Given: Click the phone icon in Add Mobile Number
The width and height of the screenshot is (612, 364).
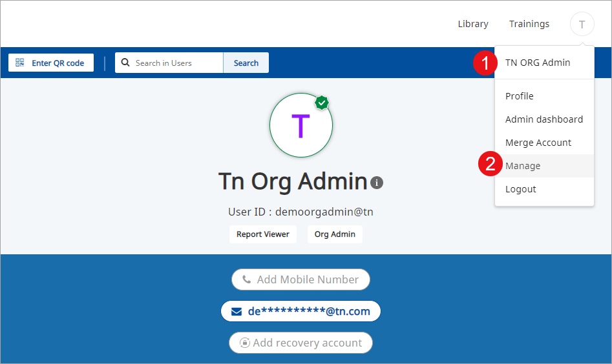Looking at the screenshot, I should pyautogui.click(x=246, y=279).
